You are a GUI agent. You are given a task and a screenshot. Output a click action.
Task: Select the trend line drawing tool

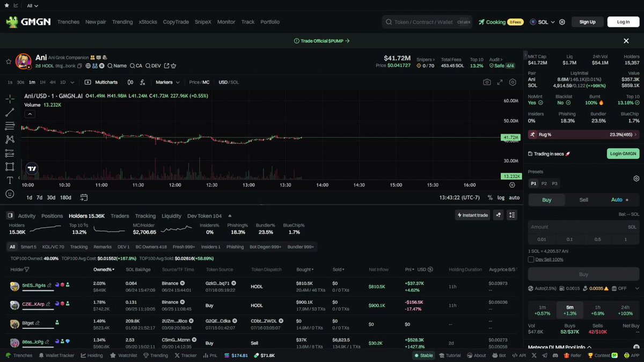click(x=10, y=113)
